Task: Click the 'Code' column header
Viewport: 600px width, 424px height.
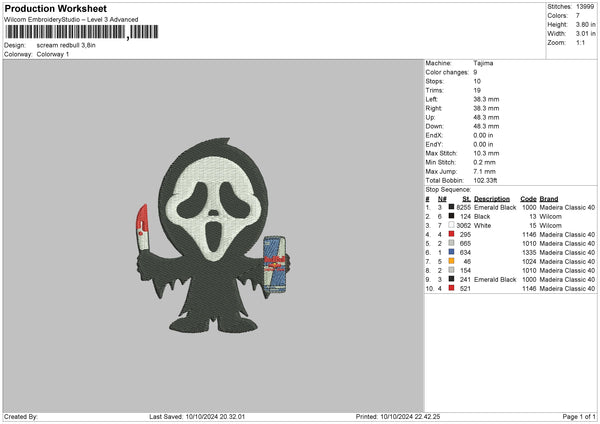Action: tap(528, 199)
